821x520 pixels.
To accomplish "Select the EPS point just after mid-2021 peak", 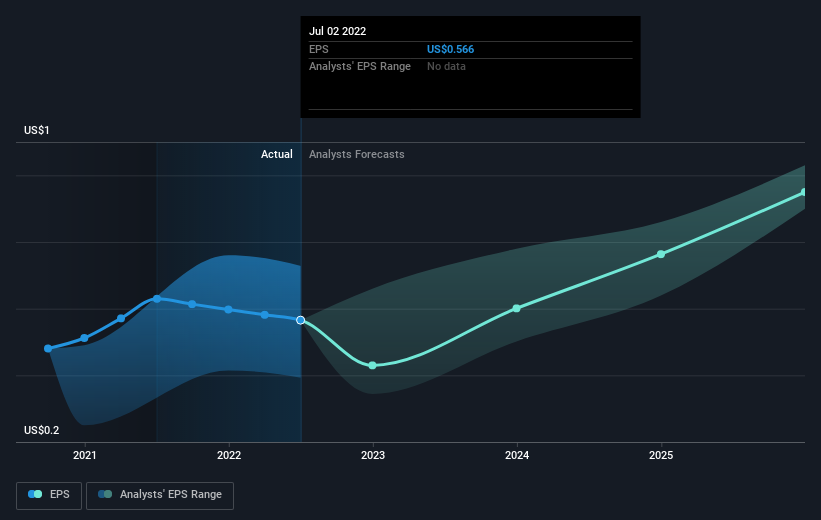I will point(192,304).
